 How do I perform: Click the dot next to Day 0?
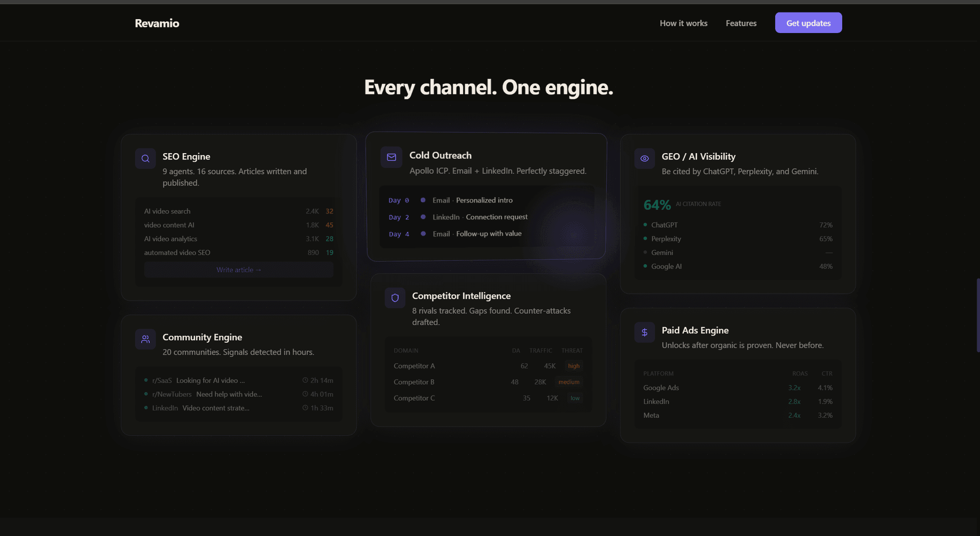click(423, 200)
